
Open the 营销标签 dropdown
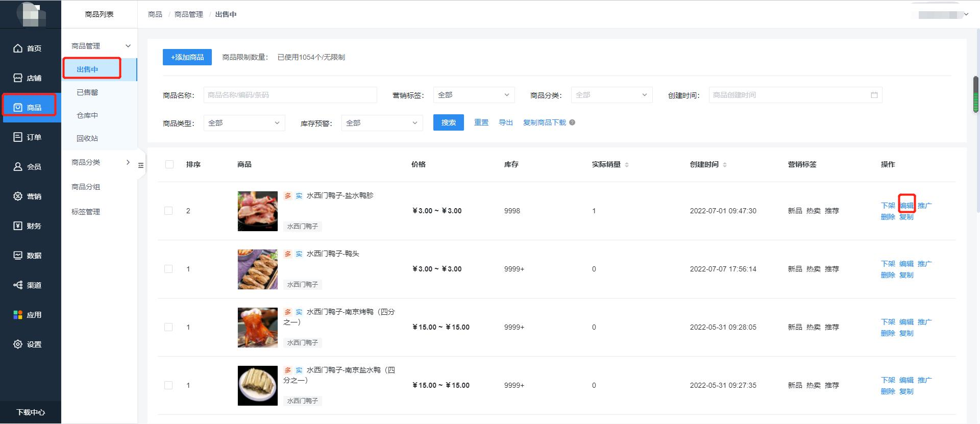tap(473, 95)
